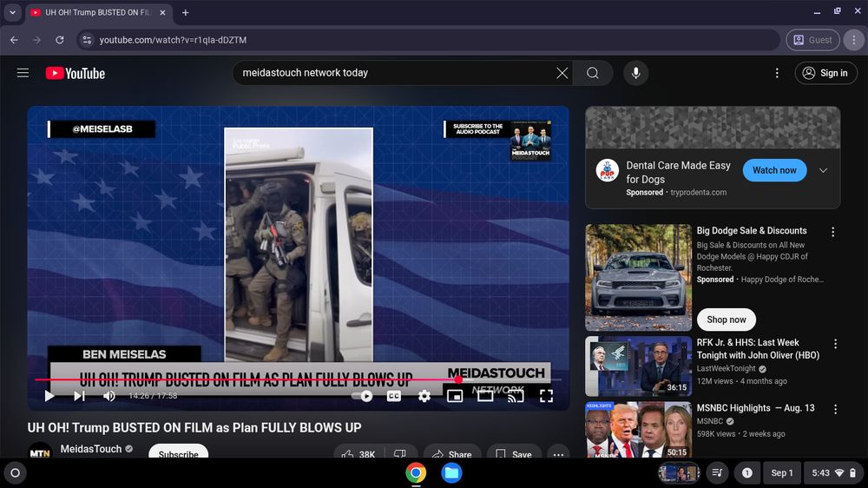
Task: Click the LastWeekTonight channel name
Action: click(x=726, y=368)
